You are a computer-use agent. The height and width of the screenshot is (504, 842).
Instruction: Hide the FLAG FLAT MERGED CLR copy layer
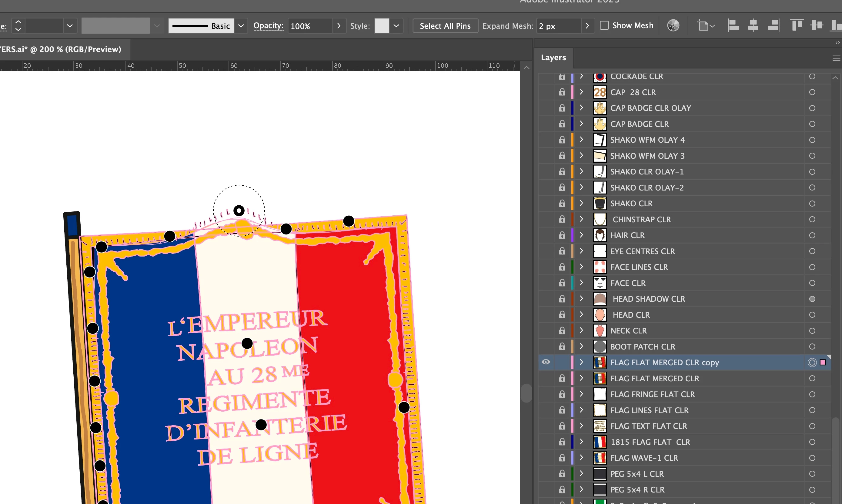(x=546, y=362)
